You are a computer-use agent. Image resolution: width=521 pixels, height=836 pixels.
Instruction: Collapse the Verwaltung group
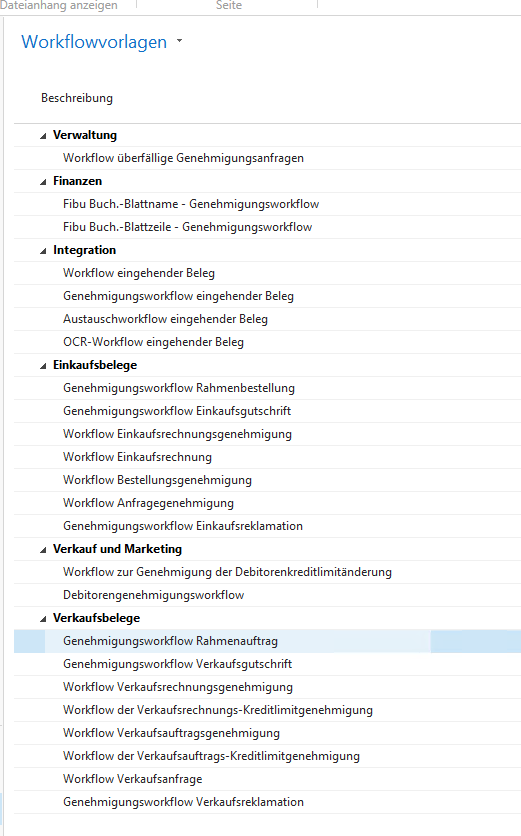pos(43,136)
